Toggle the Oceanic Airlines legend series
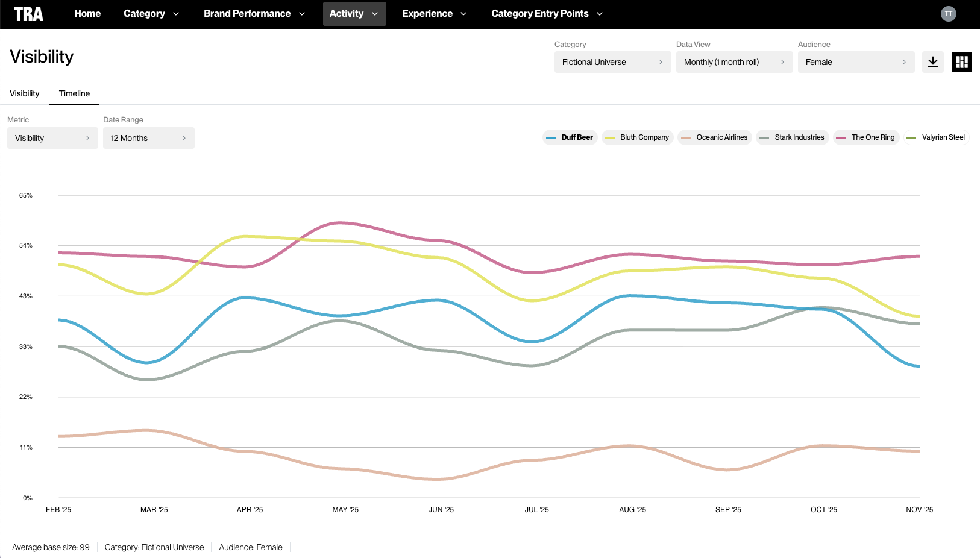The image size is (980, 558). (715, 137)
